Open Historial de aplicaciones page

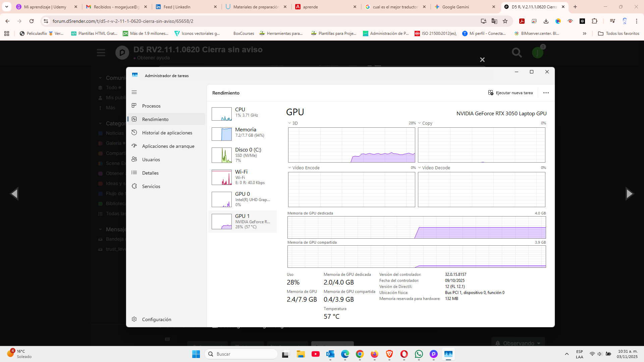point(167,133)
